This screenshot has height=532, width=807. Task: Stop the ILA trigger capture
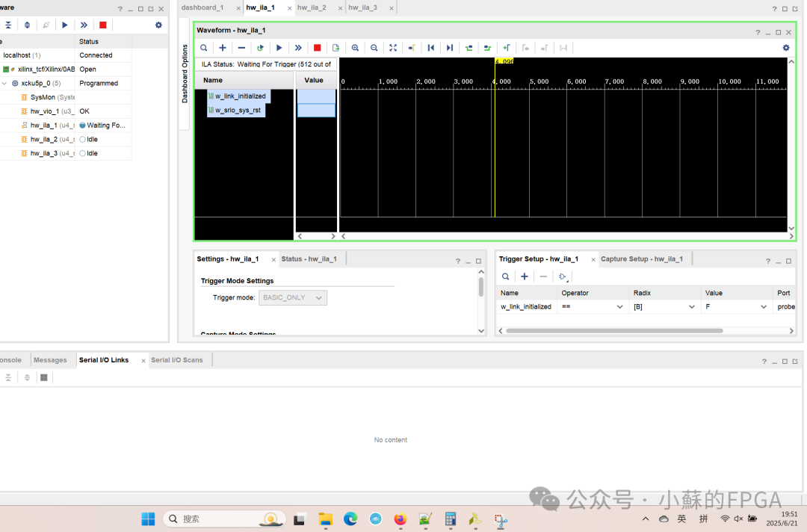pyautogui.click(x=316, y=47)
